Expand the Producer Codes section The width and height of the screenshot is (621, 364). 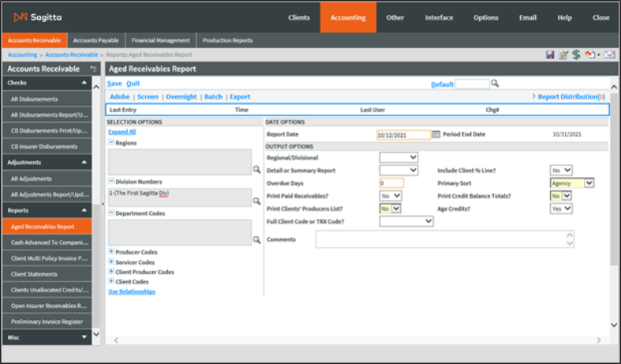(111, 252)
